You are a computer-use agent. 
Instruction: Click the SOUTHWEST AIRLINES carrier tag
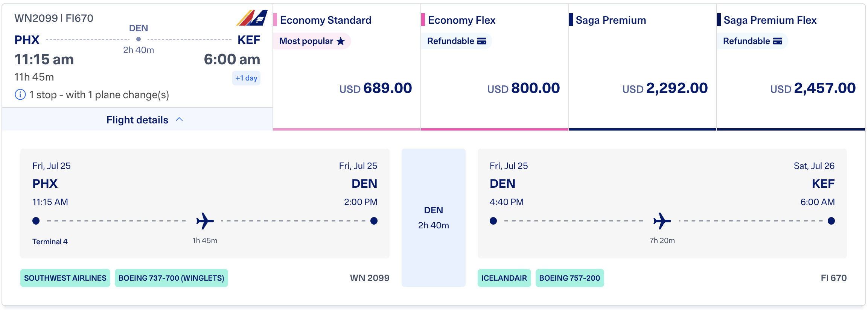pos(65,278)
